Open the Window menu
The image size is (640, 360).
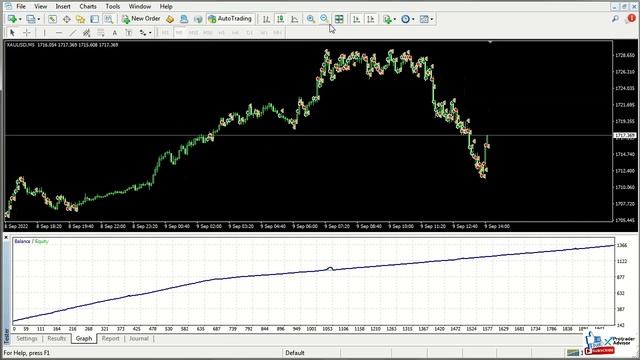pyautogui.click(x=140, y=7)
